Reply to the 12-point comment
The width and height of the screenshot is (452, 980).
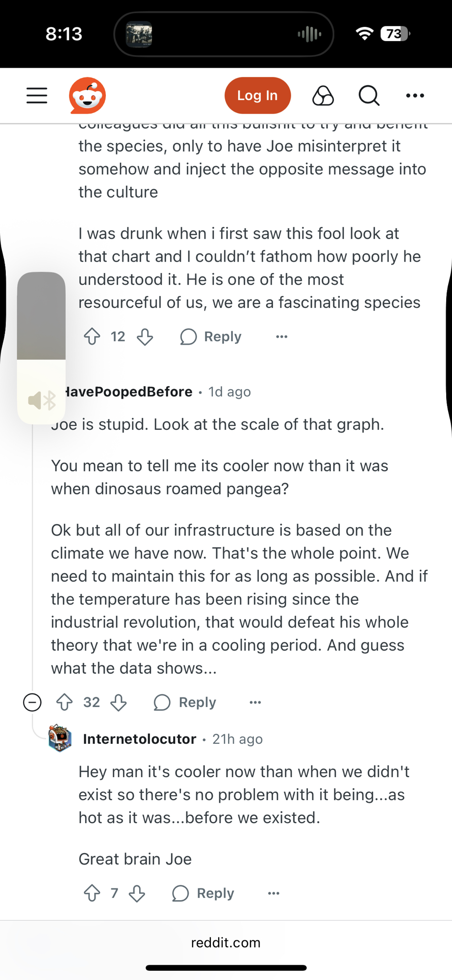tap(211, 337)
